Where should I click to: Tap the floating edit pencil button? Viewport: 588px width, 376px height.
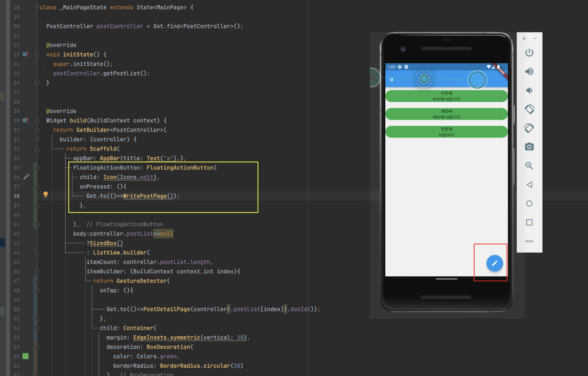(494, 263)
